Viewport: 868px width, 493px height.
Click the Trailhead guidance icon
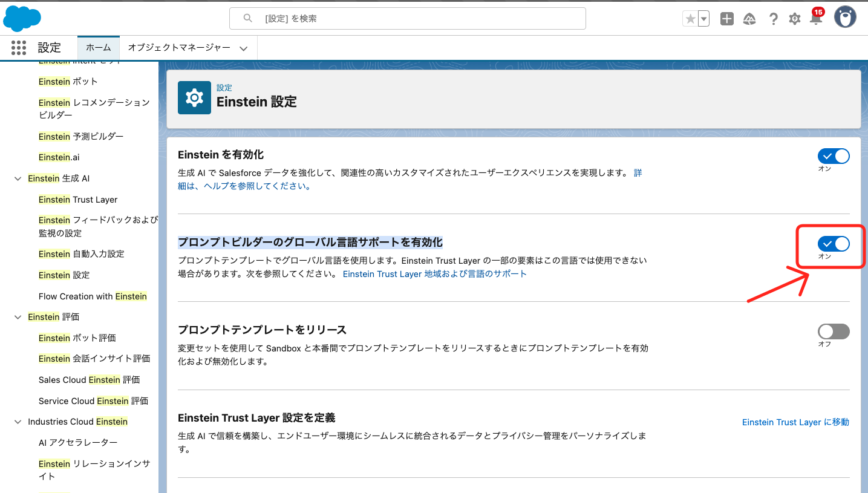pyautogui.click(x=749, y=19)
